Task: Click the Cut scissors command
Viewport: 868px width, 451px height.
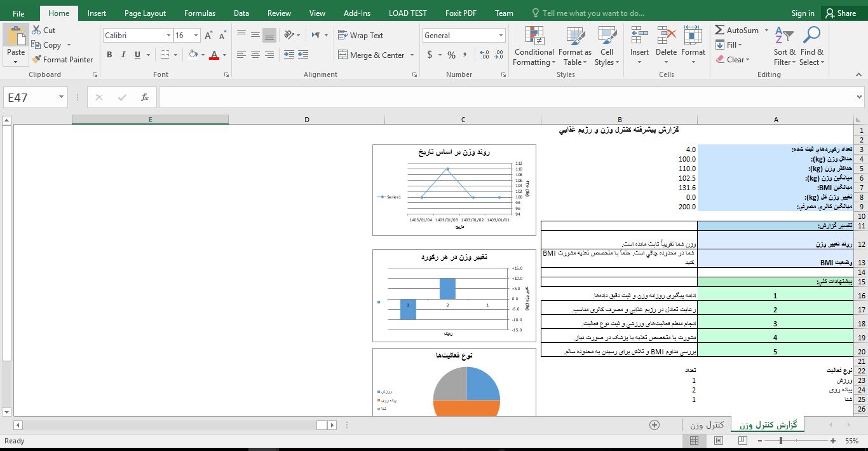Action: (x=44, y=30)
